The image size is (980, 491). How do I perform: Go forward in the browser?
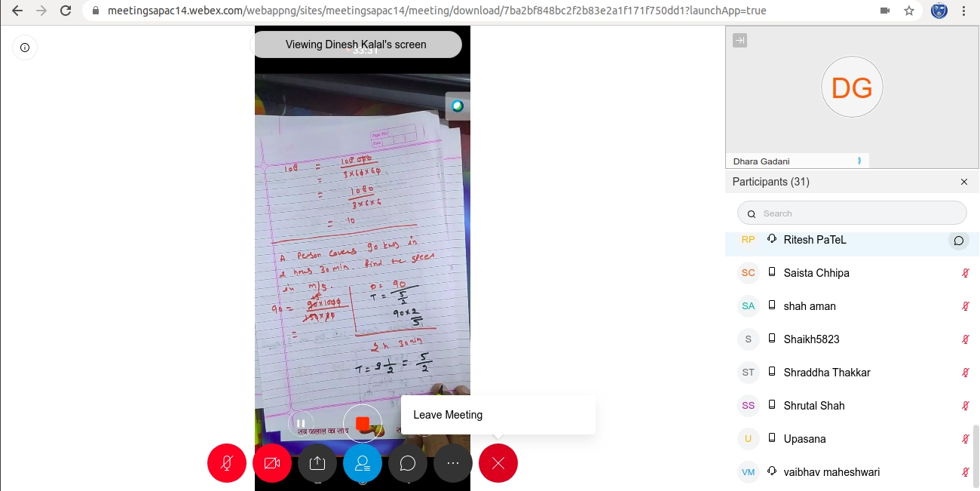(41, 11)
